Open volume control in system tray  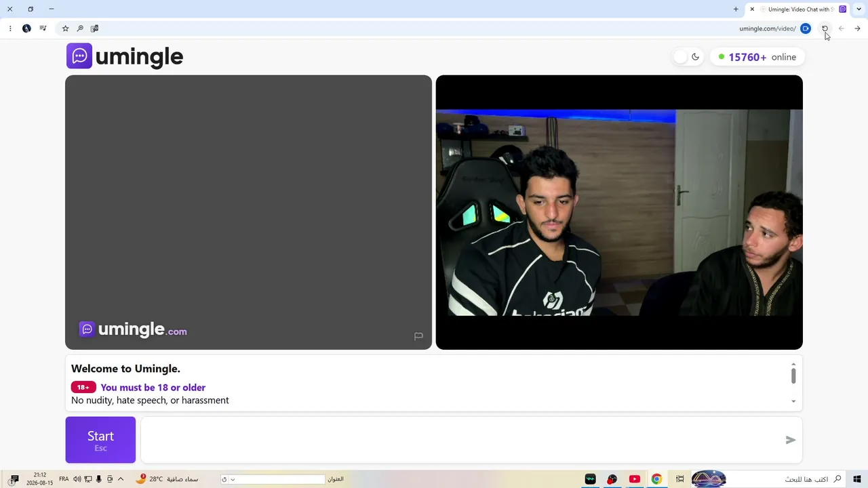(x=77, y=479)
